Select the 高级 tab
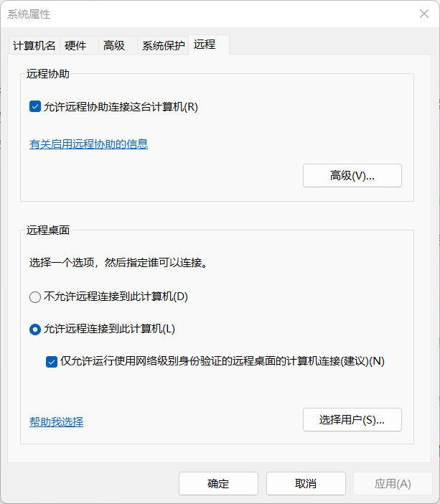The height and width of the screenshot is (504, 440). click(x=114, y=45)
